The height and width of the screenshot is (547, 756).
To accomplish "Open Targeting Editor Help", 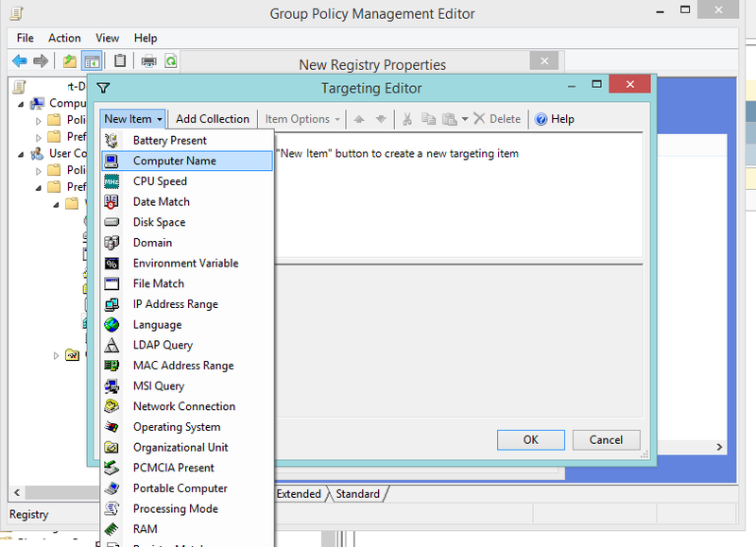I will [555, 118].
